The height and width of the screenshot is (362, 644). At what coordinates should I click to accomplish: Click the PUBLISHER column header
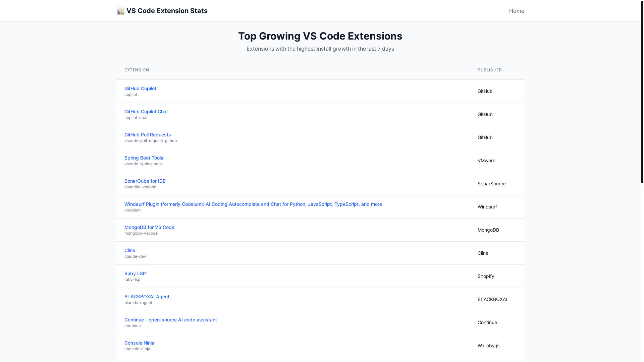click(490, 70)
